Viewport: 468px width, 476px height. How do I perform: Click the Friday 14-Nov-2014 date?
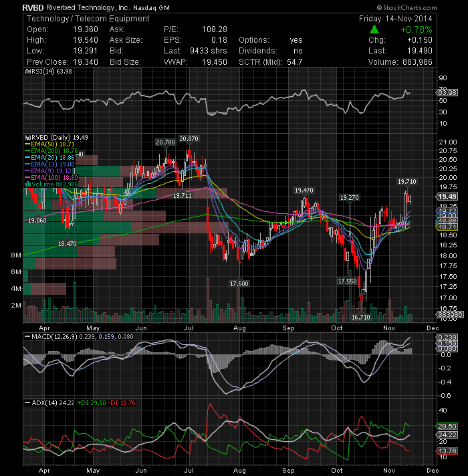click(396, 19)
